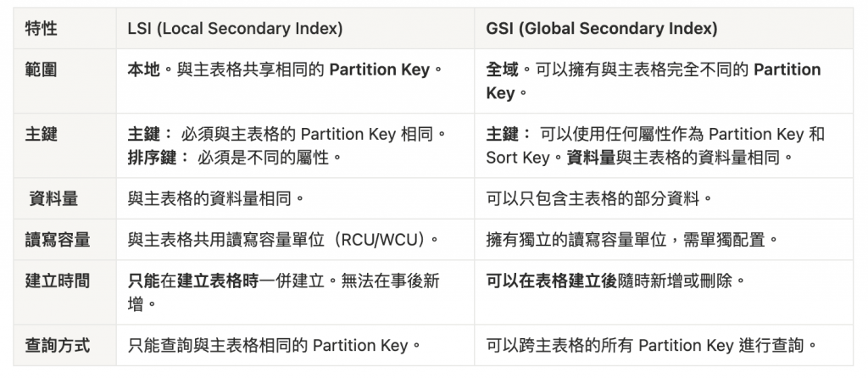Click LSI scope cell starting with 本地
868x378 pixels.
click(x=295, y=81)
